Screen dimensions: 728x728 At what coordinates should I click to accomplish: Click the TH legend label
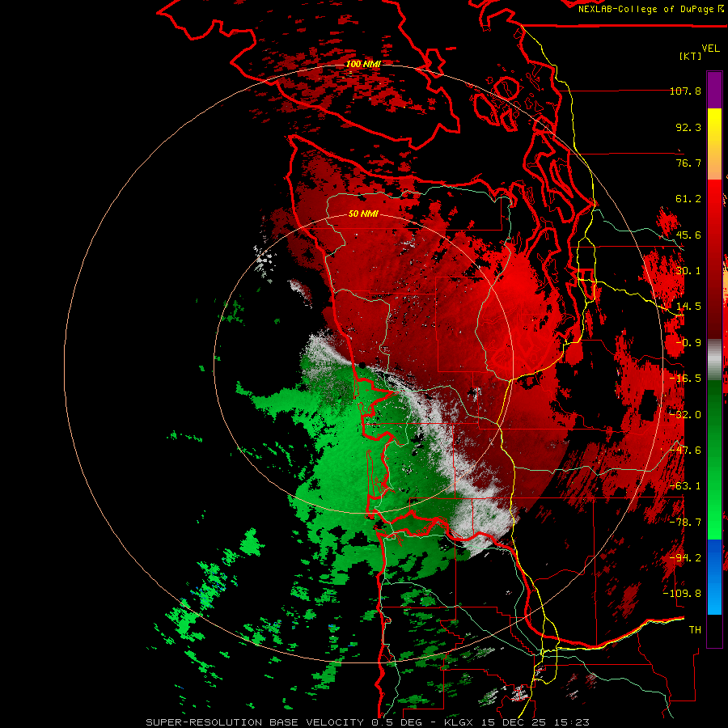(x=695, y=630)
